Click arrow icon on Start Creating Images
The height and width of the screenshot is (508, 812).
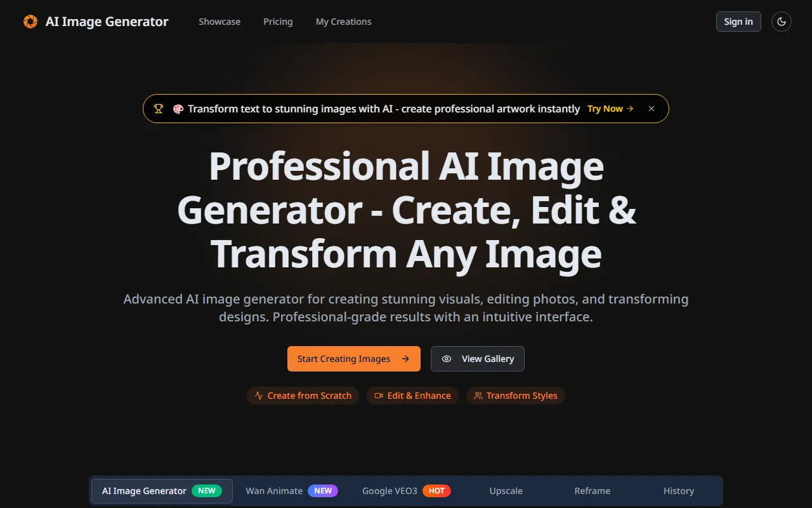[405, 359]
